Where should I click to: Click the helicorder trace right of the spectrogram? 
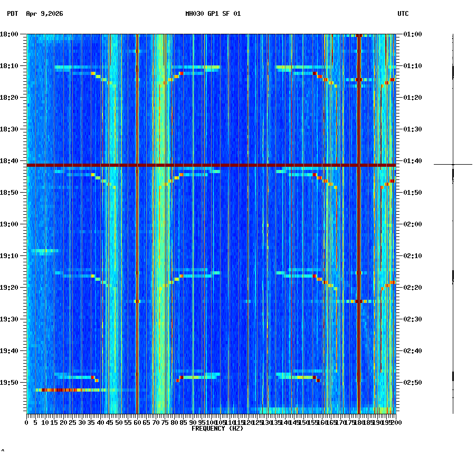coord(453,211)
